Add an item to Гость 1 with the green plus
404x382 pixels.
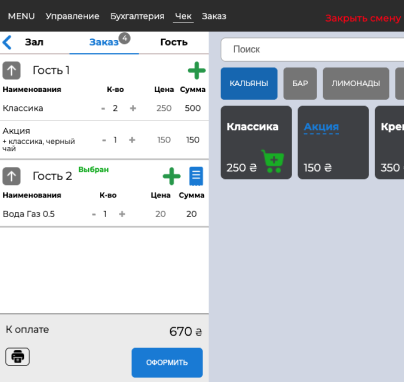197,70
